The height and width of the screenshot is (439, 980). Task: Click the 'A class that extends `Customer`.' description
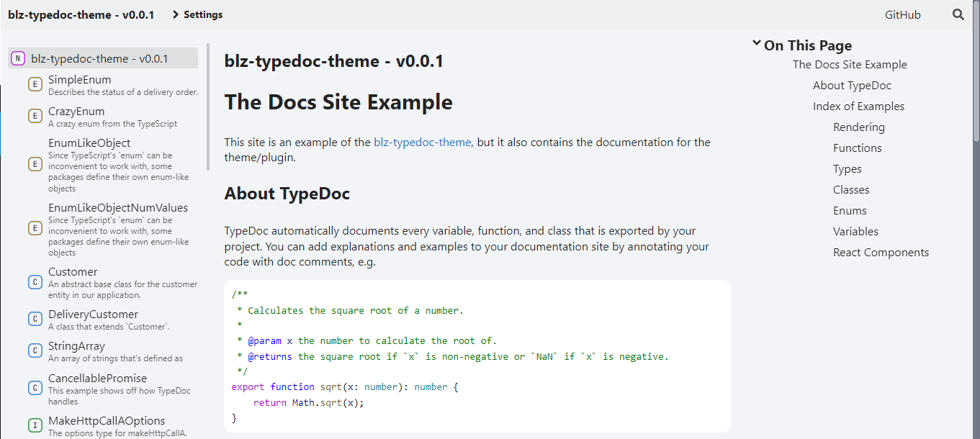click(109, 327)
